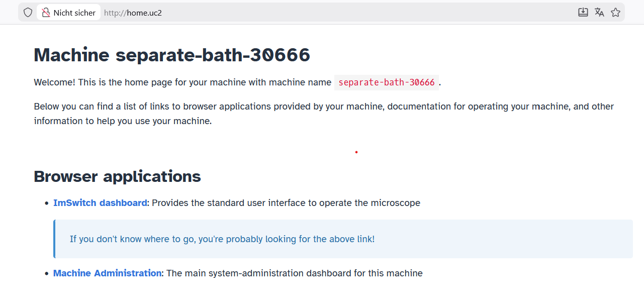Select the machine name code snippet 'separate-bath-30666'
This screenshot has height=308, width=644.
tap(386, 82)
